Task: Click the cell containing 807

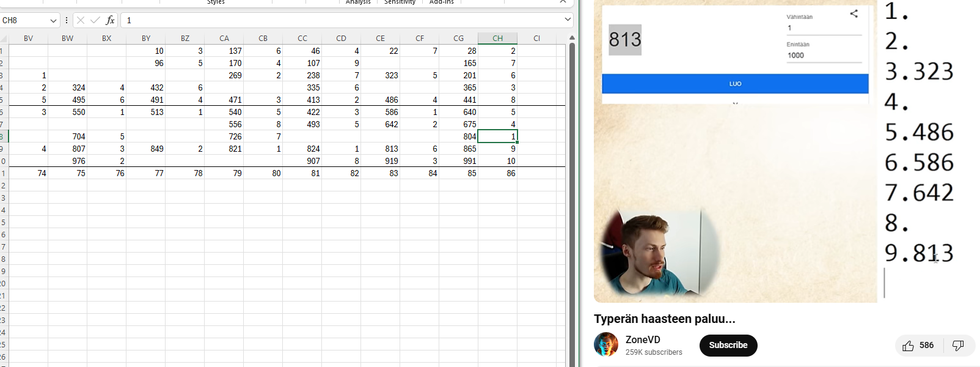Action: click(67, 149)
